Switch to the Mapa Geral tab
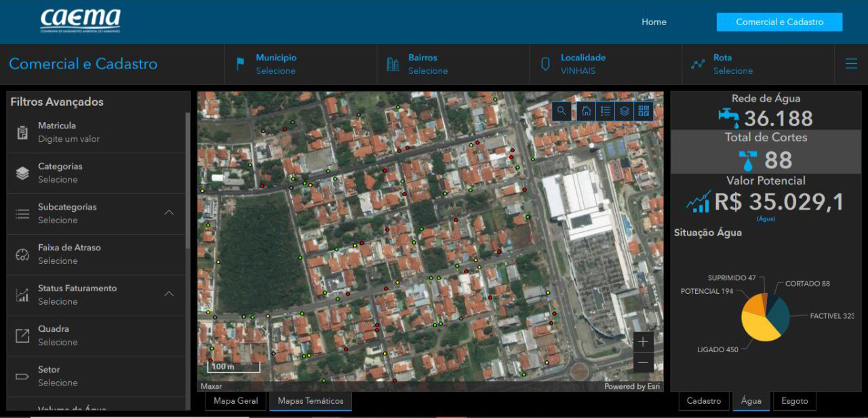The image size is (868, 418). 236,401
